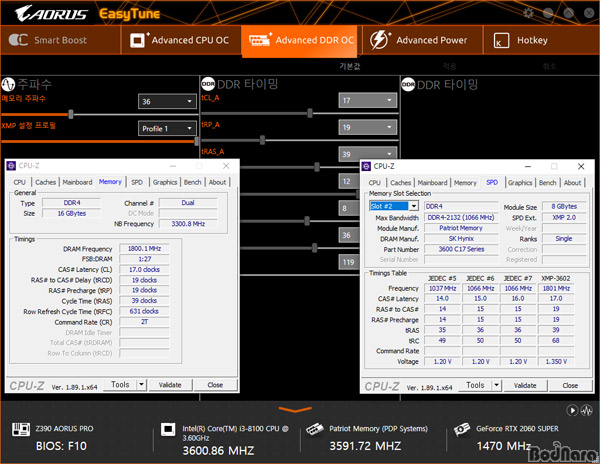
Task: Open EasyTune settings gear icon
Action: tap(528, 13)
